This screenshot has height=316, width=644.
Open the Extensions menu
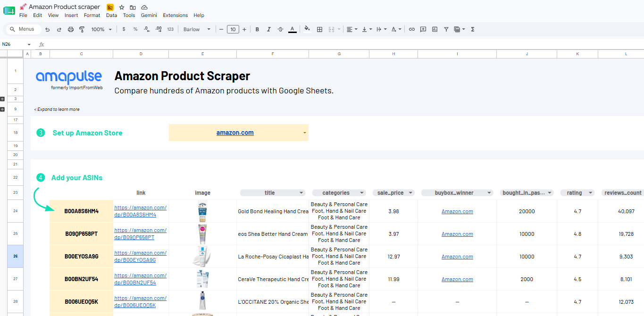(176, 15)
